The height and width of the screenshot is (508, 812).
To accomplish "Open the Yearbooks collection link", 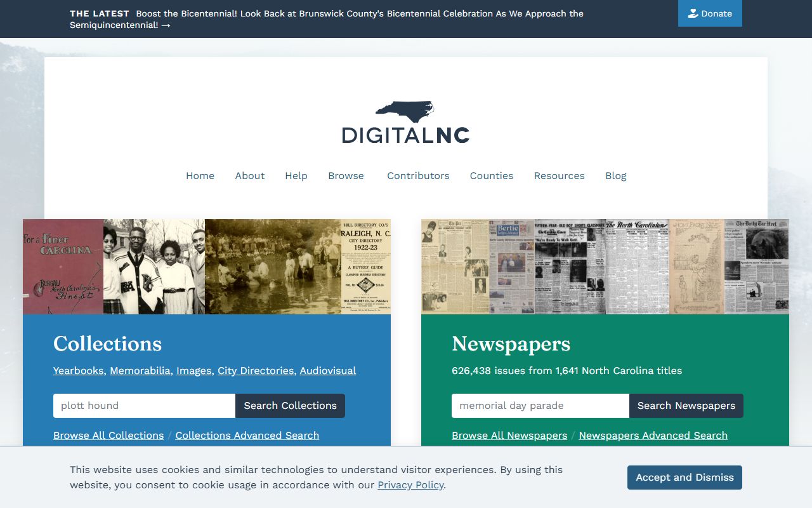I will click(x=78, y=371).
